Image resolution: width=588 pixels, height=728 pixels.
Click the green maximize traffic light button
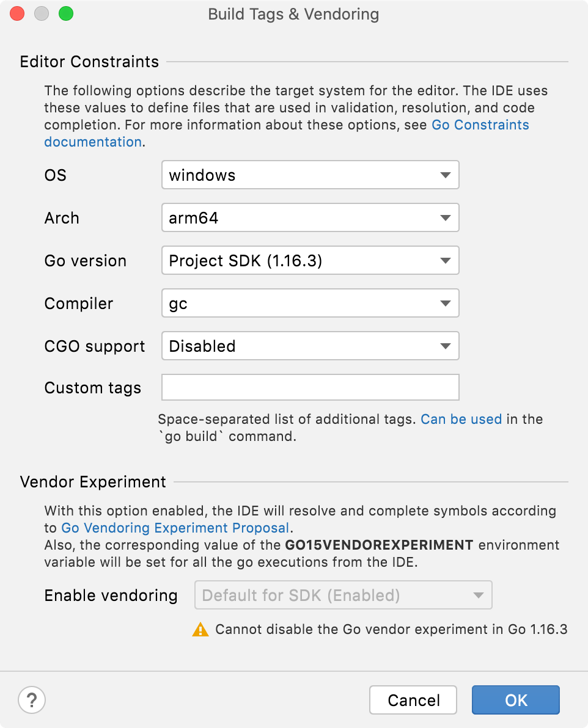66,13
